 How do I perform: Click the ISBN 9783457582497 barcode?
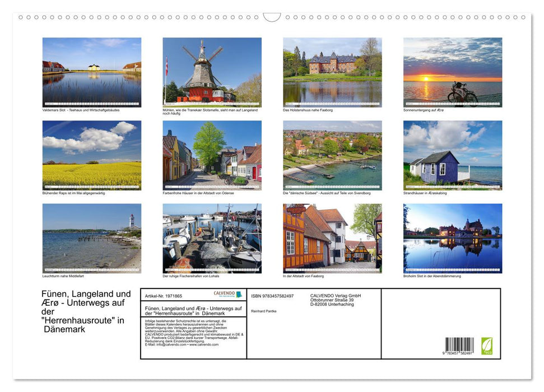[x=461, y=344]
